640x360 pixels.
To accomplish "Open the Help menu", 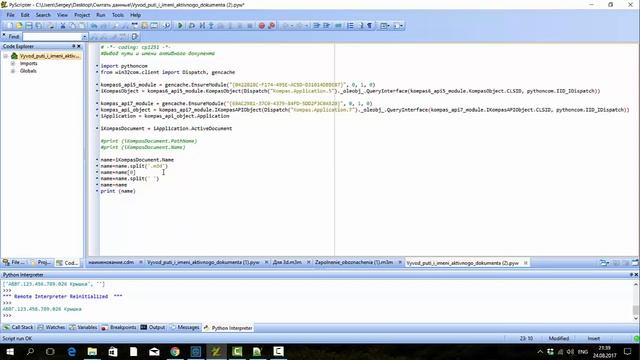I will (136, 15).
